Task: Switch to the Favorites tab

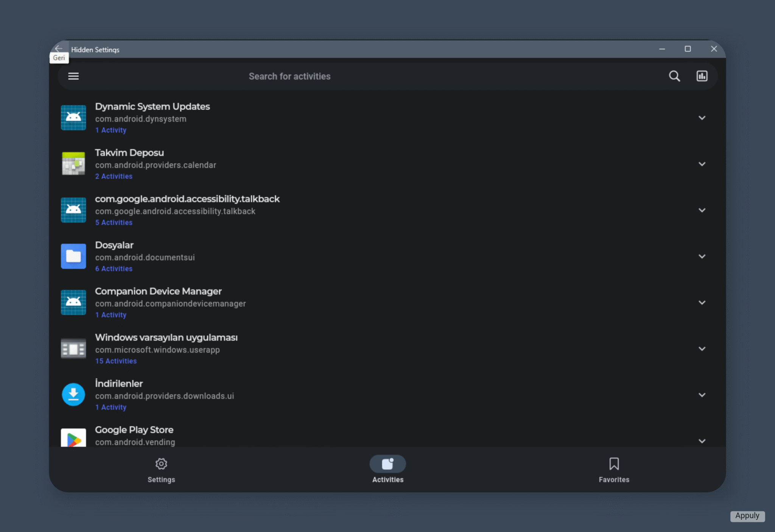Action: (x=614, y=470)
